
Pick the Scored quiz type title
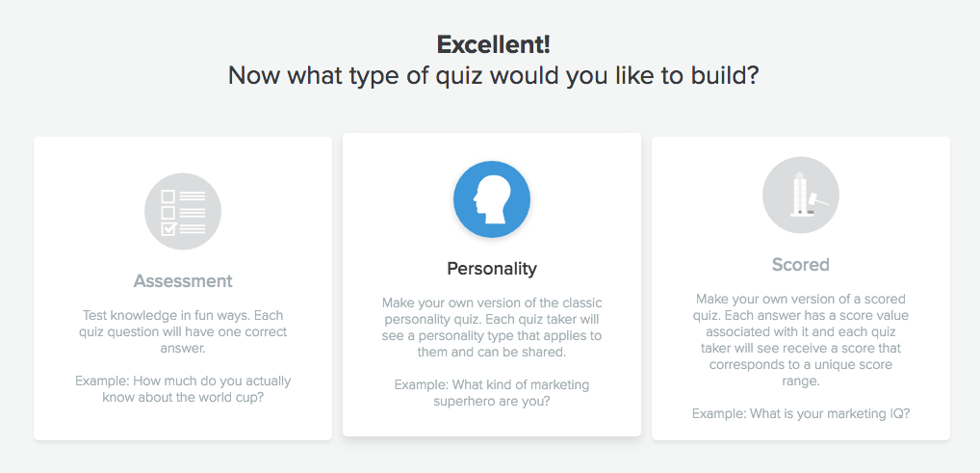[x=800, y=264]
